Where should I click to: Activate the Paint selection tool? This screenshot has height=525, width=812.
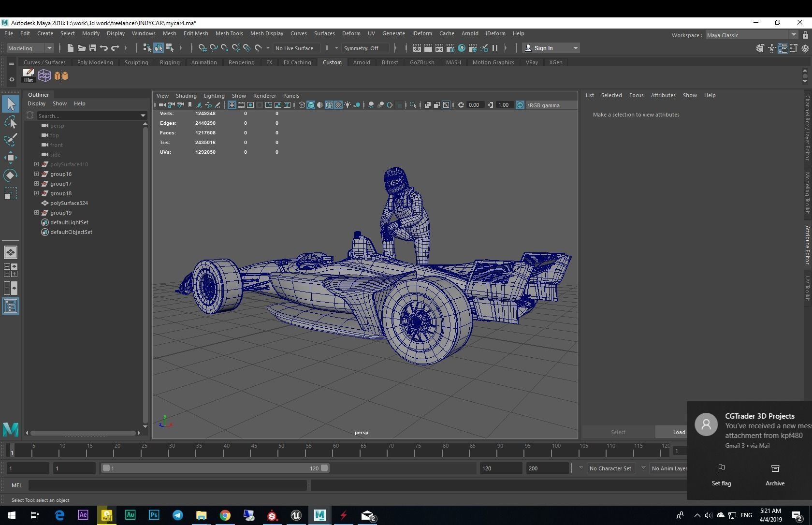(x=11, y=140)
